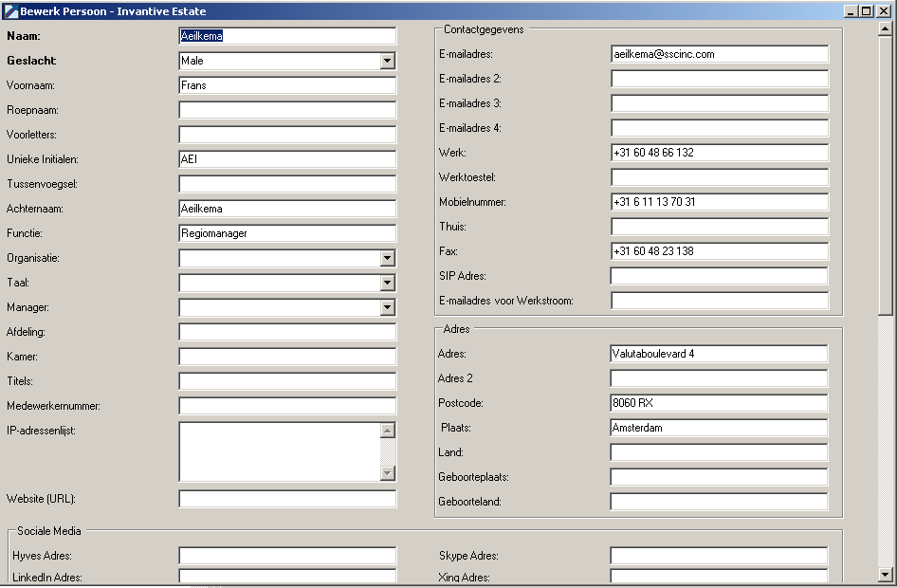The image size is (897, 588).
Task: Click the Unieke Initialen field with AEI
Action: (x=287, y=159)
